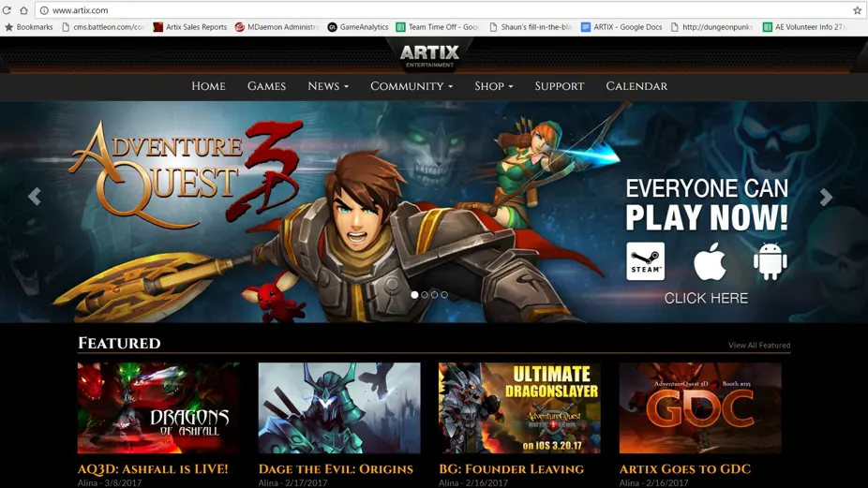Click the AdventureQuest 3D banner logo

[x=186, y=174]
